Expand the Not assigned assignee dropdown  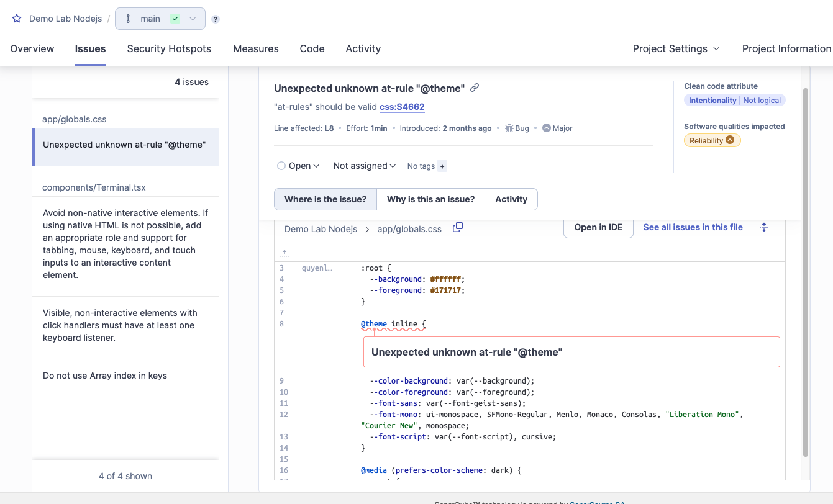(x=365, y=166)
